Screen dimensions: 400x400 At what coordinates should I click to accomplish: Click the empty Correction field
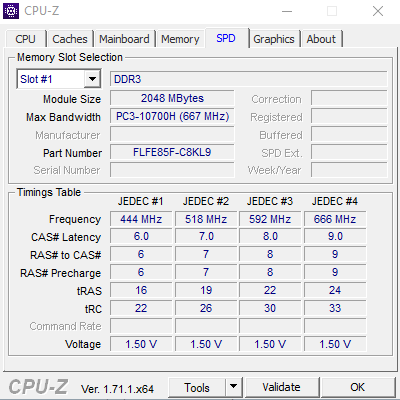[349, 98]
